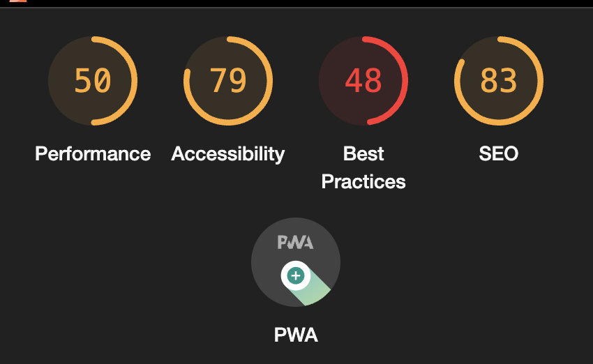The width and height of the screenshot is (593, 364).
Task: Go to the Best Practices label
Action: point(363,167)
